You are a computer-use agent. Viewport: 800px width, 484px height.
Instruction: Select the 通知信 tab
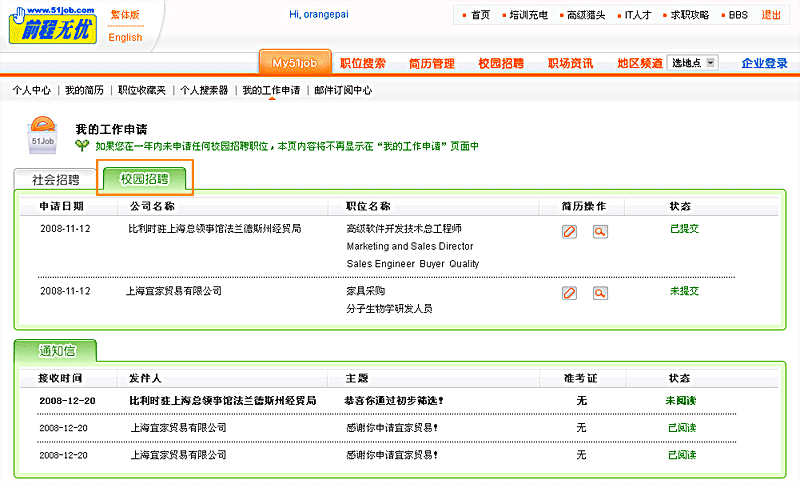coord(56,351)
